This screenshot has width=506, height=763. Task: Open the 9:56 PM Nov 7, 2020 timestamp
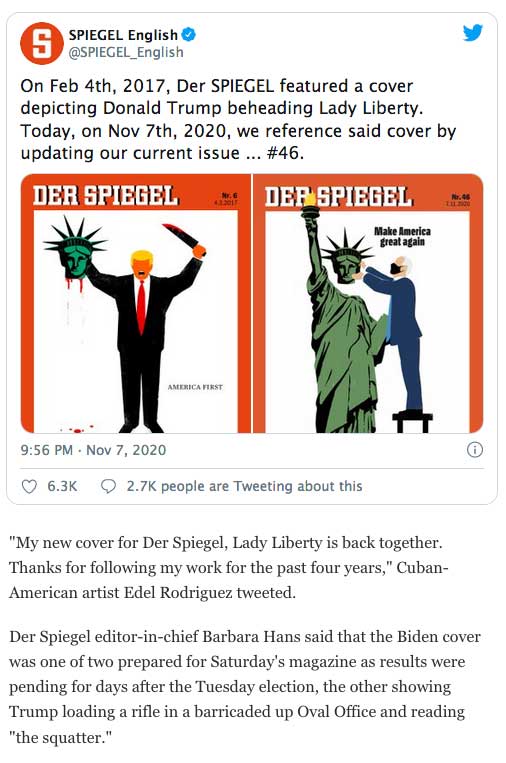coord(93,450)
